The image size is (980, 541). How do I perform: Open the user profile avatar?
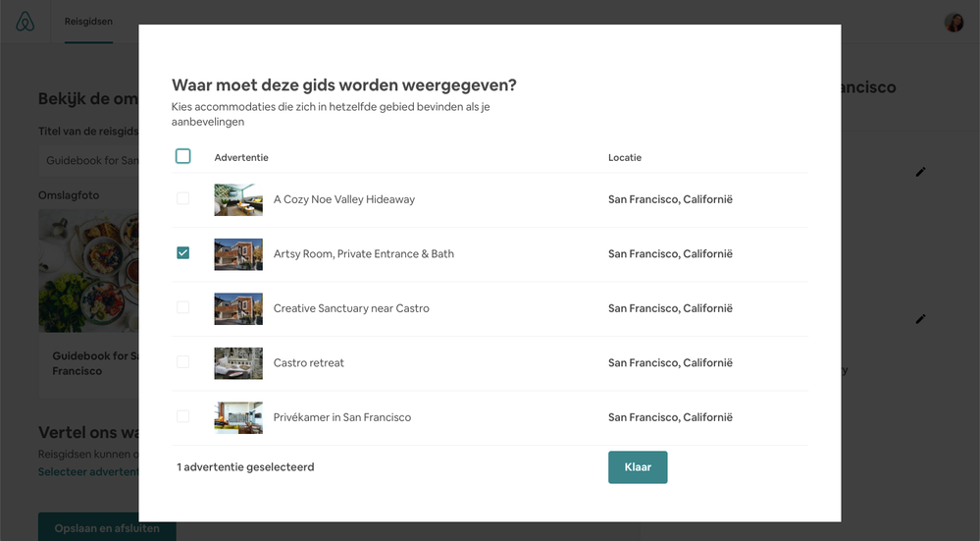click(954, 22)
